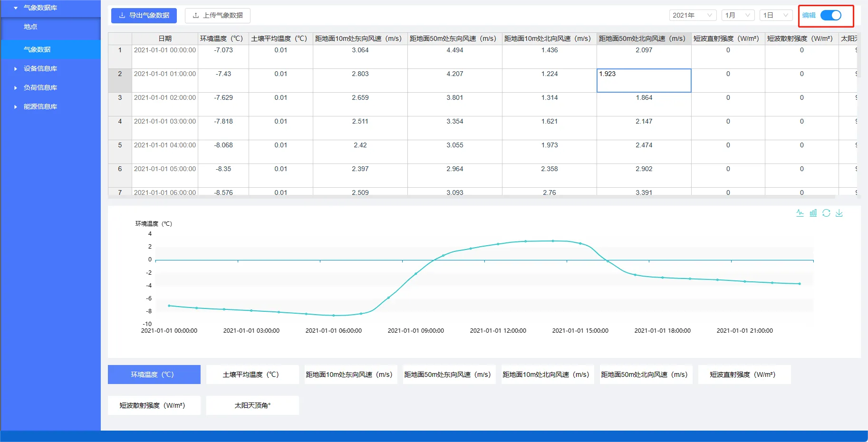The width and height of the screenshot is (868, 442).
Task: Open the 1月 month dropdown
Action: click(738, 15)
